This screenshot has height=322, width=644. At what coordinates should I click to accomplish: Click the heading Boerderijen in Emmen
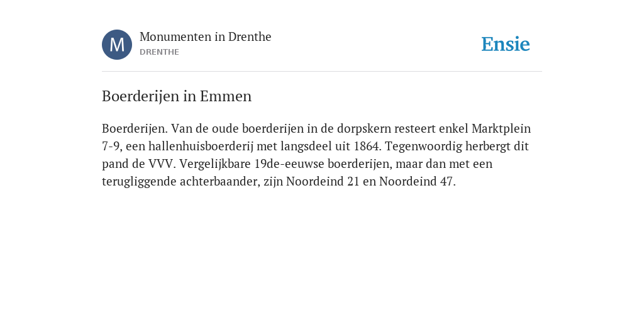177,96
